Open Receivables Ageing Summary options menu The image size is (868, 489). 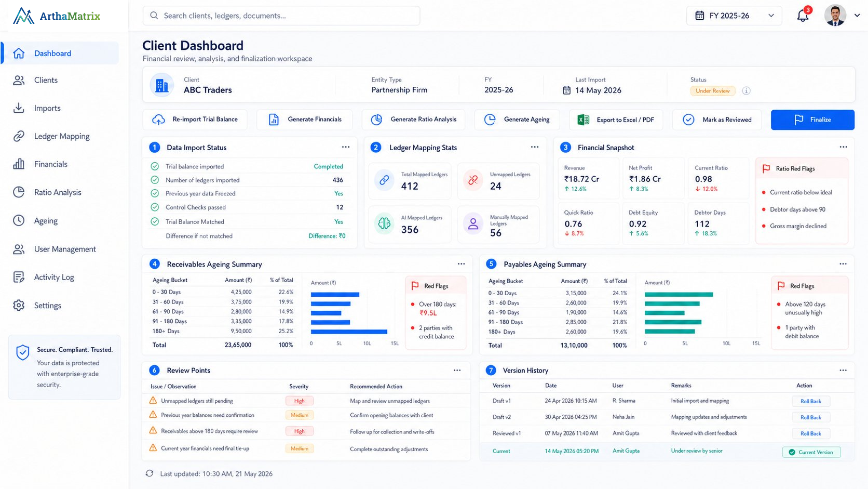tap(461, 264)
